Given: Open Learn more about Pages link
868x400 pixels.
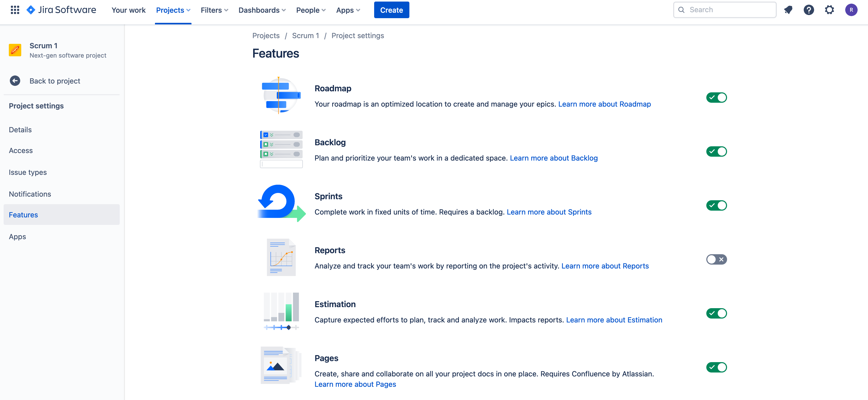Looking at the screenshot, I should [x=355, y=384].
